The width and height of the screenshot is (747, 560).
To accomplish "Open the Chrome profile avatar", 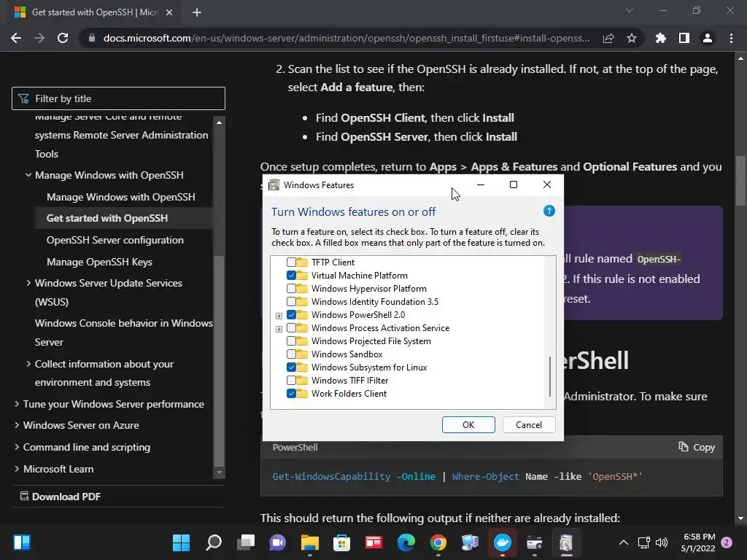I will coord(708,38).
